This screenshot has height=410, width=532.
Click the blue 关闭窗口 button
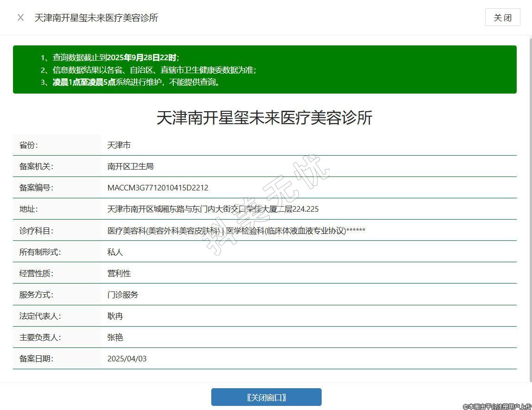coord(266,397)
